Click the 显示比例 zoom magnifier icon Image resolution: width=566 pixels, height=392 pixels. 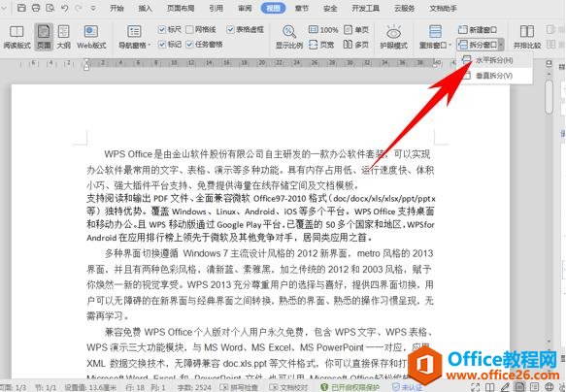(x=289, y=32)
